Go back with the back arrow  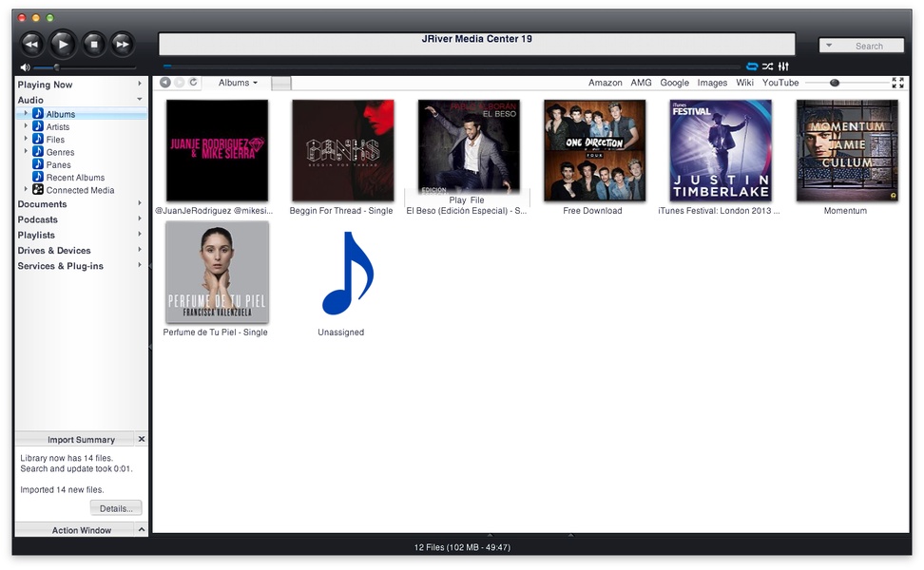click(x=165, y=83)
